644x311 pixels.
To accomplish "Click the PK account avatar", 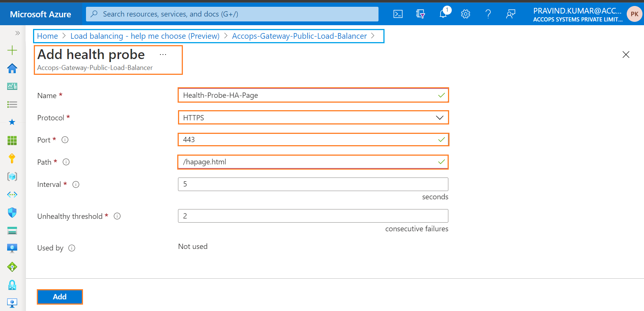I will coord(634,14).
